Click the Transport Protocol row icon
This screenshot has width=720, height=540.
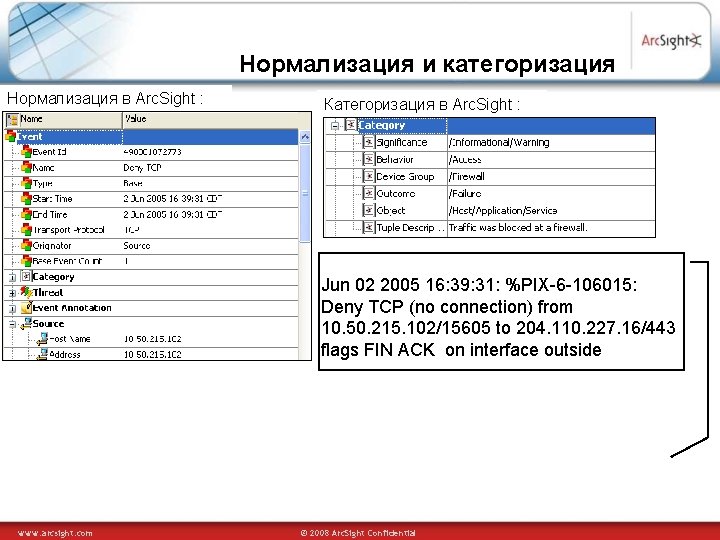pyautogui.click(x=26, y=230)
